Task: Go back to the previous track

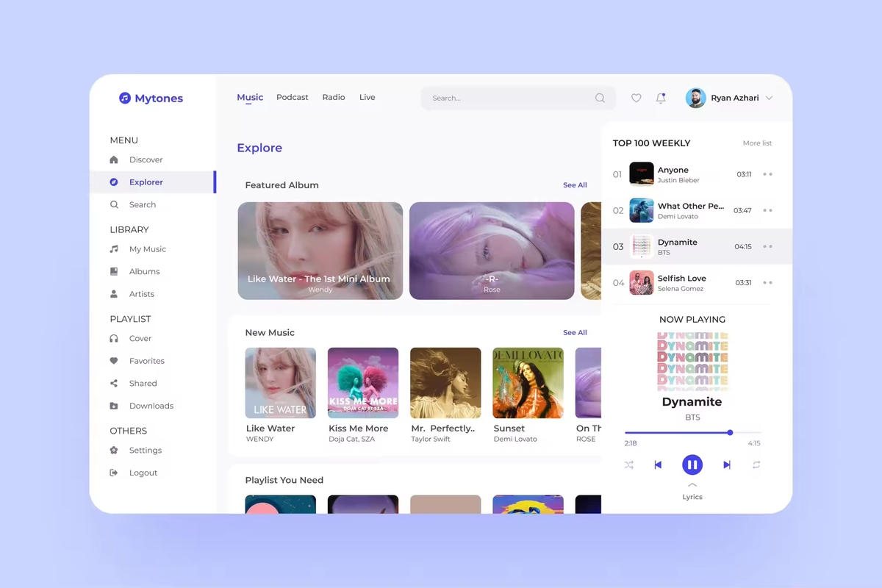Action: point(658,465)
